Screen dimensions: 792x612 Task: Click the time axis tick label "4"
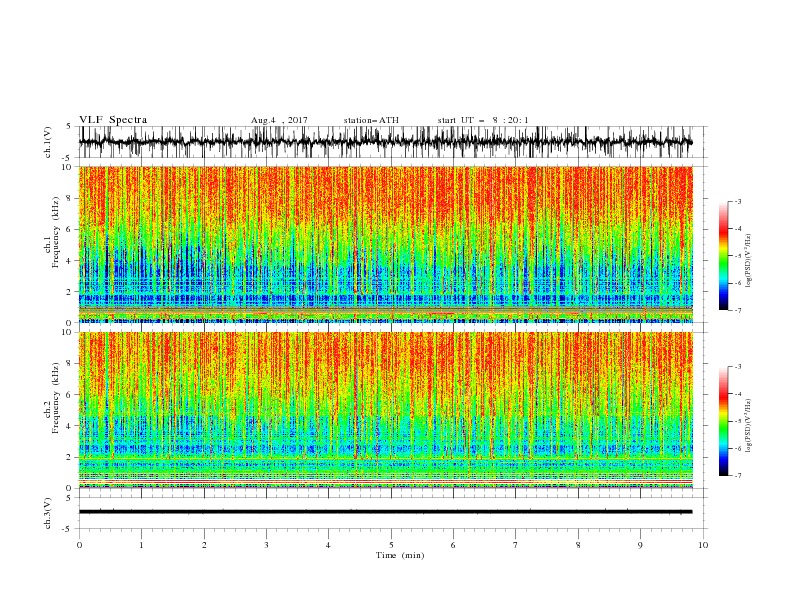328,545
